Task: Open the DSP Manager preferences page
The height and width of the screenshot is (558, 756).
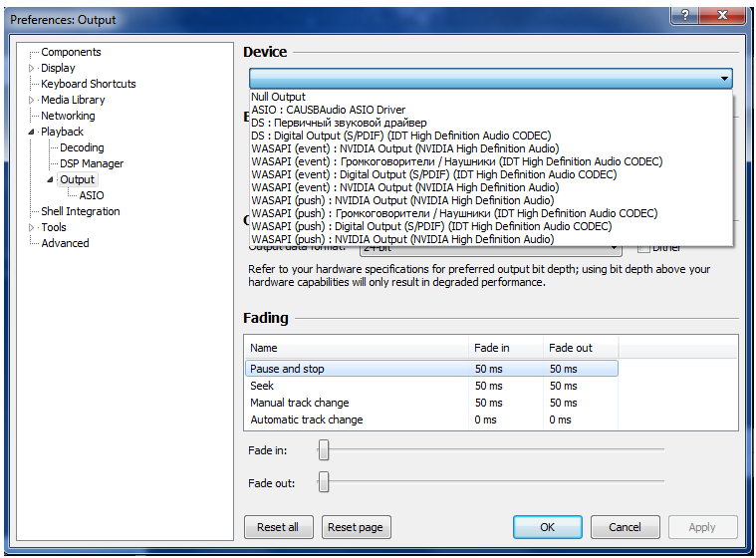Action: point(92,163)
